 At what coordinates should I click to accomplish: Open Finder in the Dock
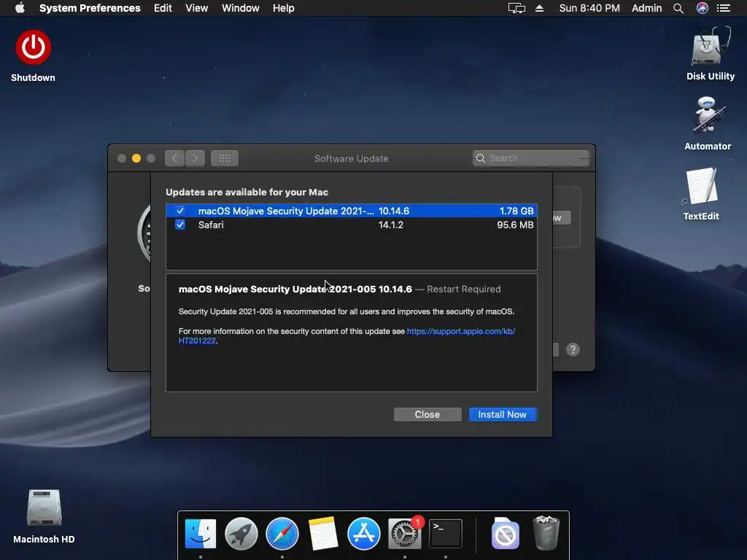[201, 533]
